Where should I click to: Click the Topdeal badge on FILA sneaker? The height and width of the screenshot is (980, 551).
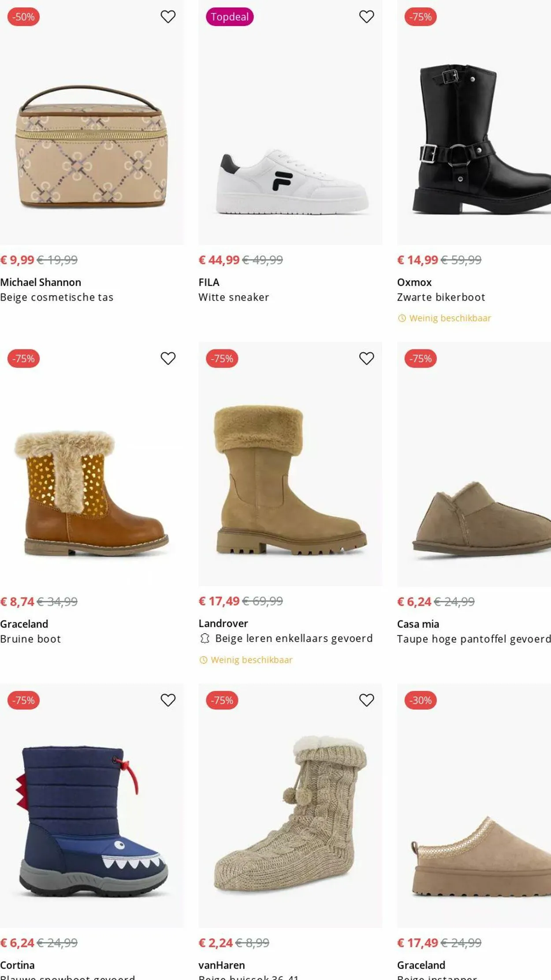230,17
